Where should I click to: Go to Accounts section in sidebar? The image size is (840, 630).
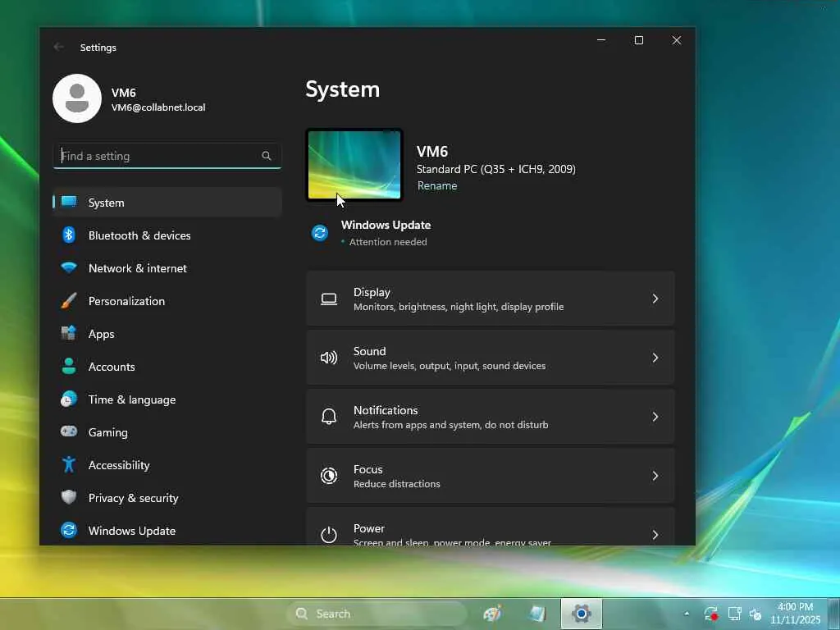[112, 367]
